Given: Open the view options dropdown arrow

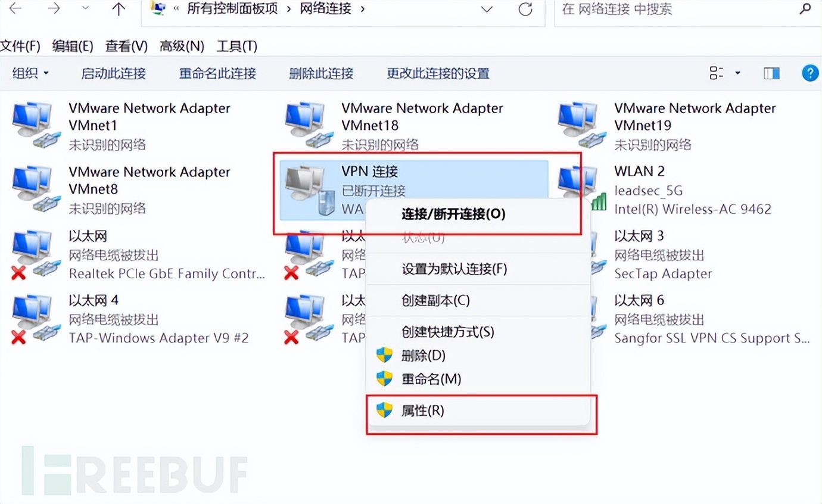Looking at the screenshot, I should [737, 73].
